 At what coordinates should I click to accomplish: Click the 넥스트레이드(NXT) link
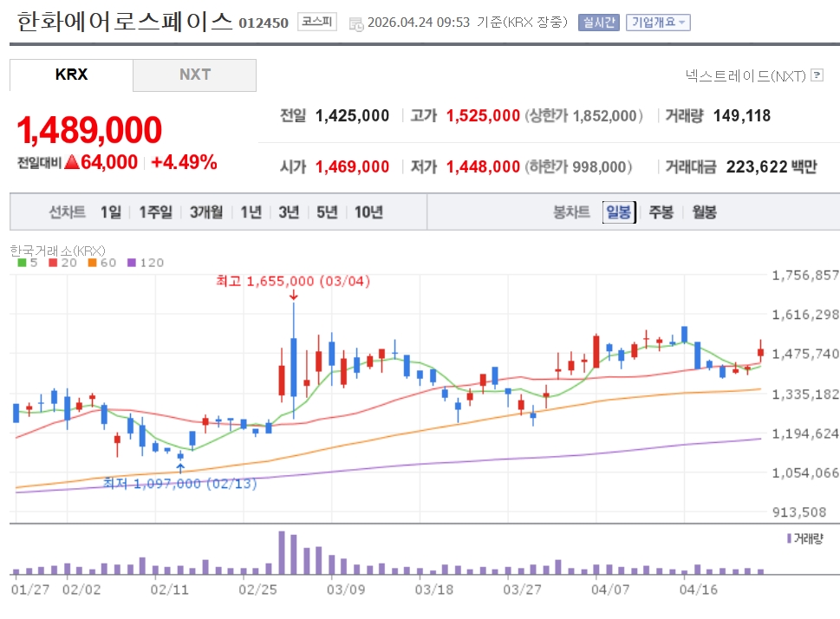pos(746,75)
